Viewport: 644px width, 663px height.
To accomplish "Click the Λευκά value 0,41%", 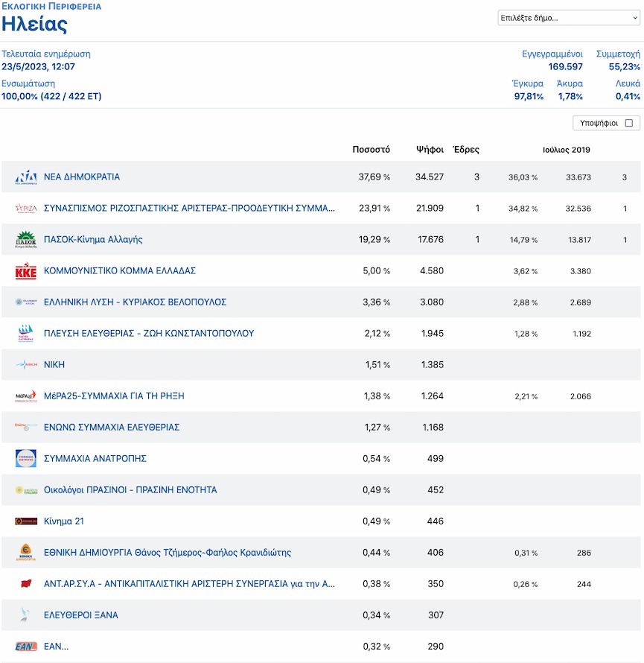I will [x=628, y=96].
